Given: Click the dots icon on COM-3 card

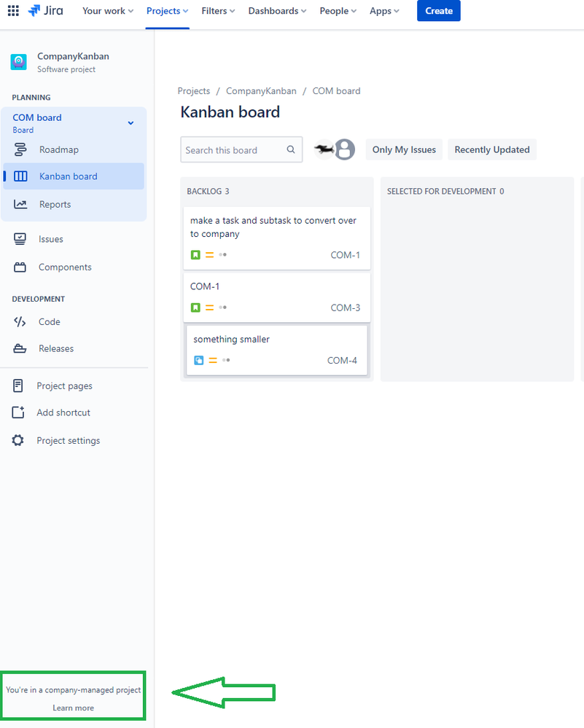Looking at the screenshot, I should (223, 308).
